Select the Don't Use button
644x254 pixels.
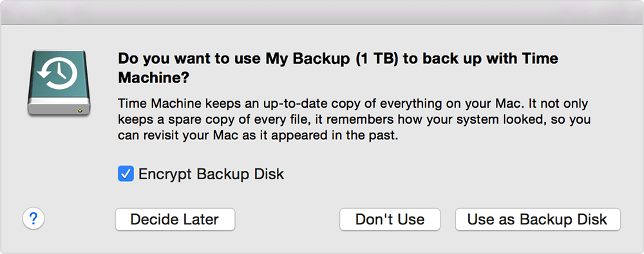390,219
